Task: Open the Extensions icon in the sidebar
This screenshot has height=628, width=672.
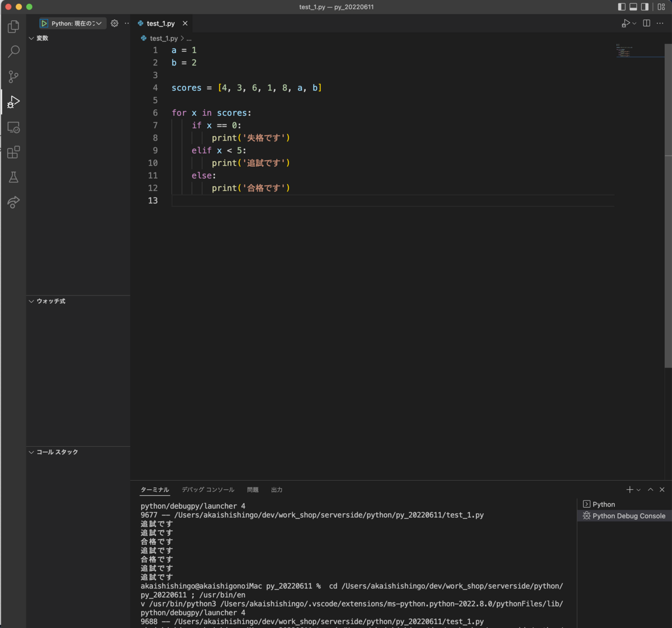Action: (x=13, y=152)
